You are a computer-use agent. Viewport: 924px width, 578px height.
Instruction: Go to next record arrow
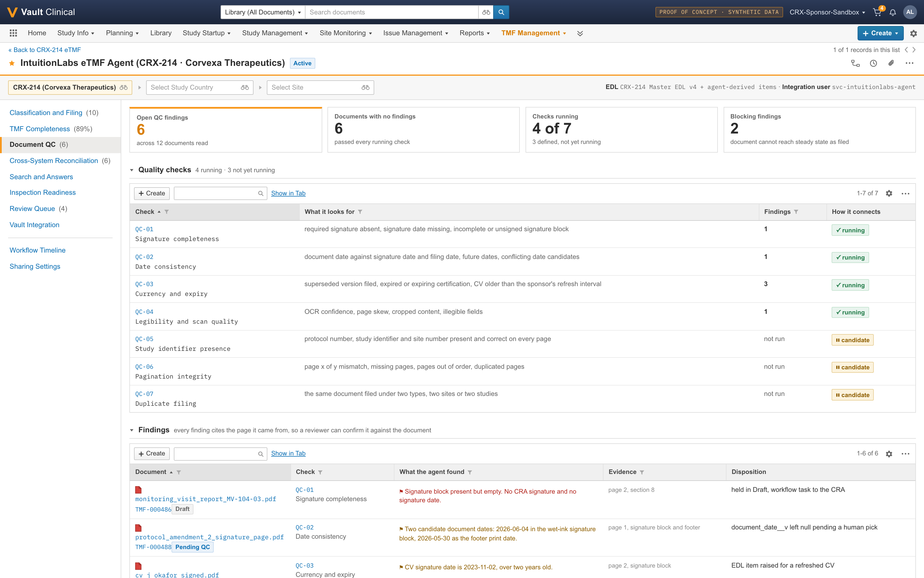click(x=914, y=50)
